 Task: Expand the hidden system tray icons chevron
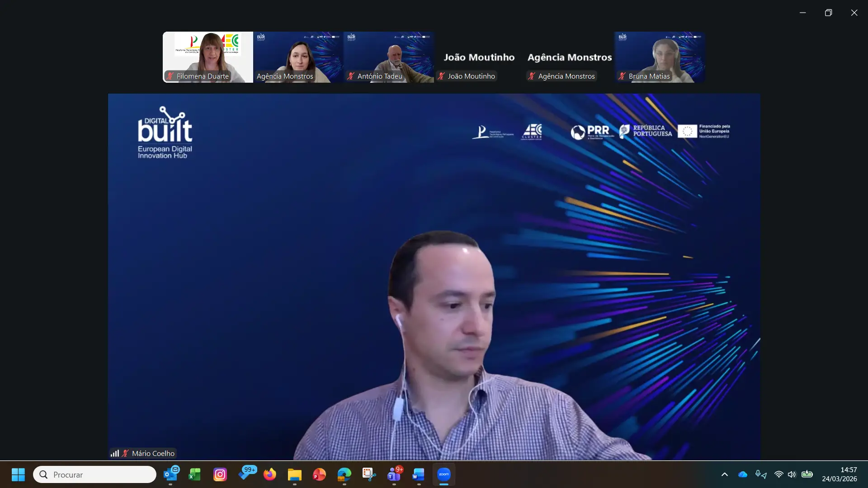724,474
